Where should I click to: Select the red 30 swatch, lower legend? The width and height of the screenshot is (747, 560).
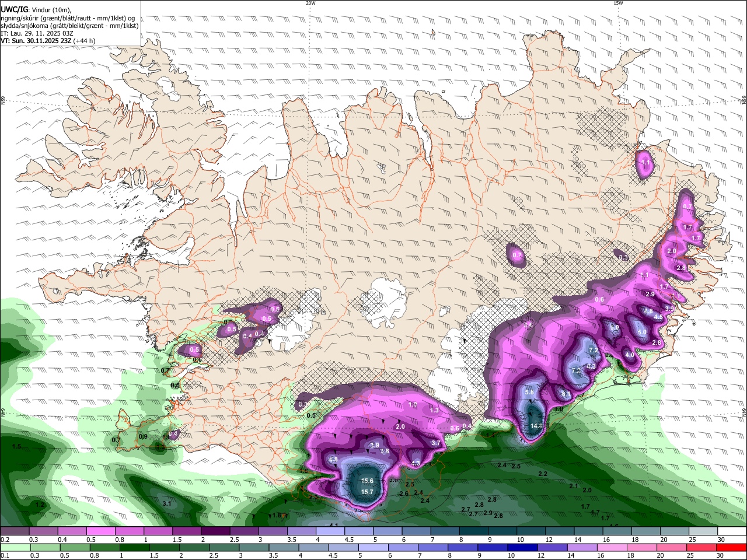tap(732, 548)
